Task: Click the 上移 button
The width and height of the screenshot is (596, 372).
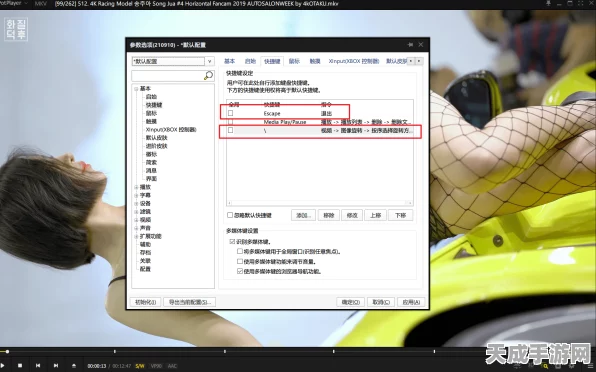Action: click(x=376, y=215)
